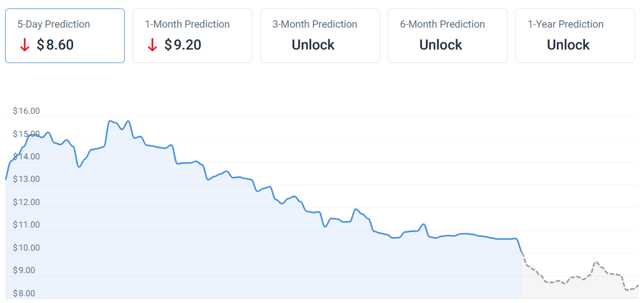This screenshot has width=644, height=303.
Task: Click the red down arrow in 5-Day Prediction
Action: click(x=24, y=45)
